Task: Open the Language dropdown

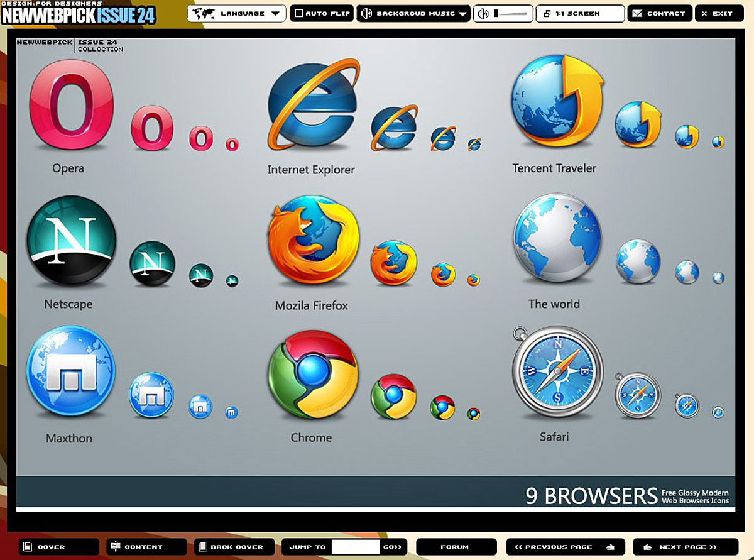Action: (236, 13)
